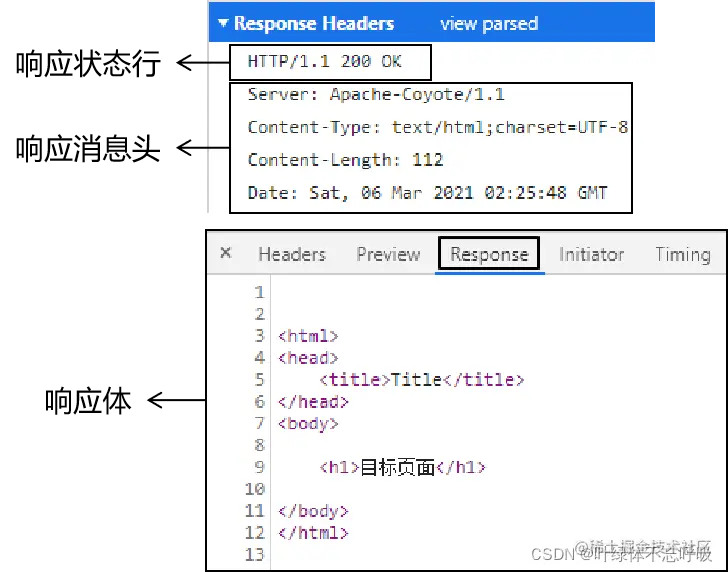Screen dimensions: 728x572
Task: Click the 'Content-Length: 112' header
Action: [345, 160]
